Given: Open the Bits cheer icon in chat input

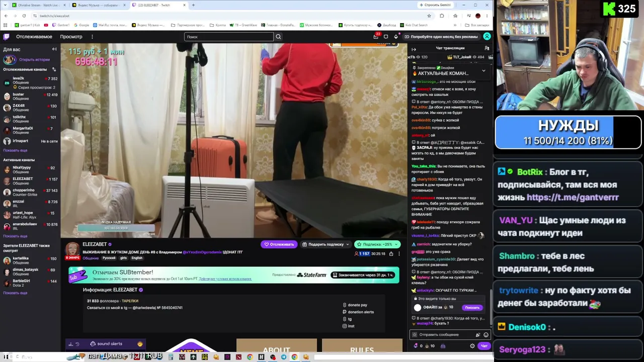Looking at the screenshot, I should coord(477,335).
